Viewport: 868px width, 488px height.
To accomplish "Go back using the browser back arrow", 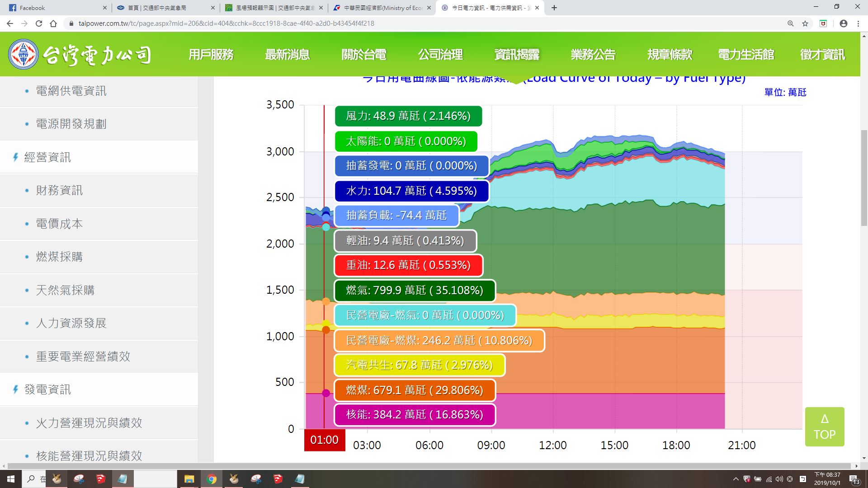I will tap(10, 23).
